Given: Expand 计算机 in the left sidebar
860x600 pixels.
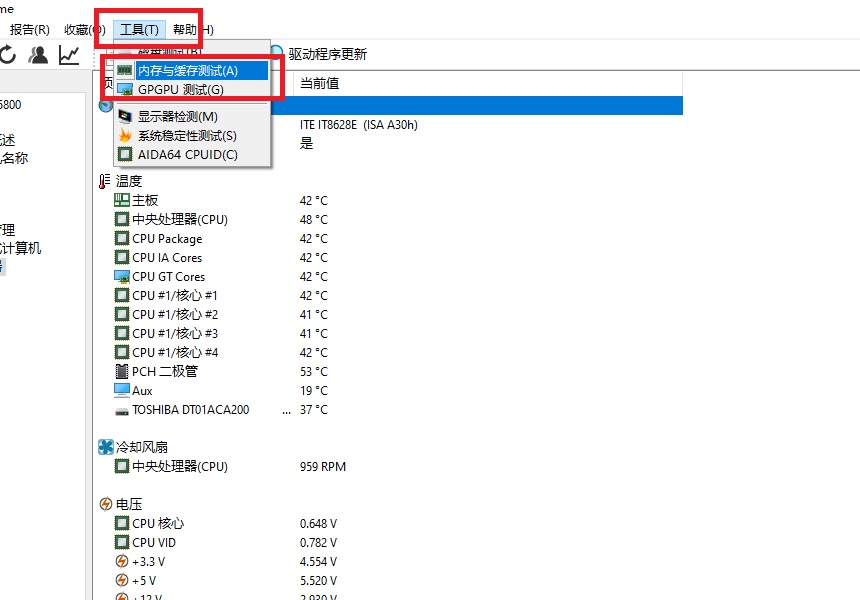Looking at the screenshot, I should coord(20,247).
